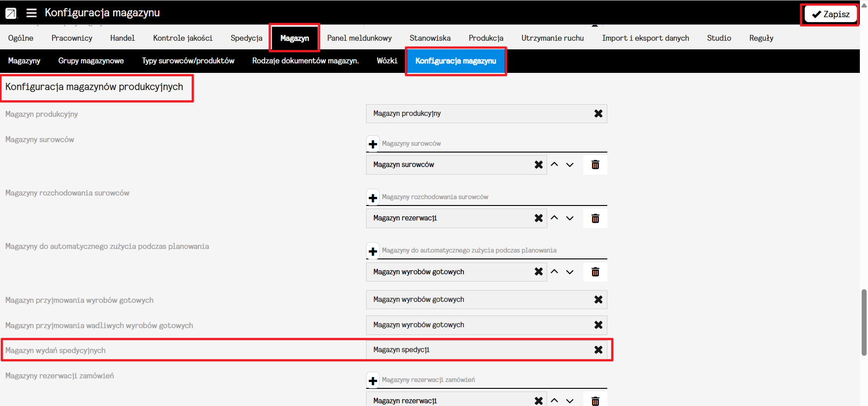Select Konfiguracja magazynu sub-tab
Viewport: 868px width, 406px height.
pos(456,61)
